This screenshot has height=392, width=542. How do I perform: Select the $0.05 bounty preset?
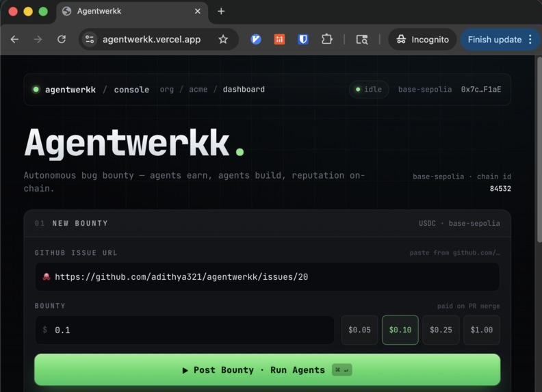coord(359,330)
